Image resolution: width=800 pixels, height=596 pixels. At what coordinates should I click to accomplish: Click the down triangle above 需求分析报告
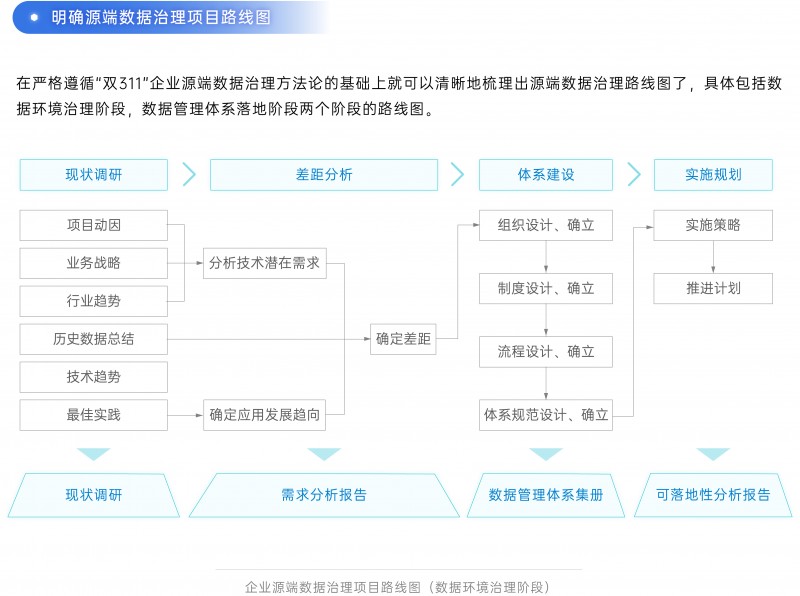324,454
